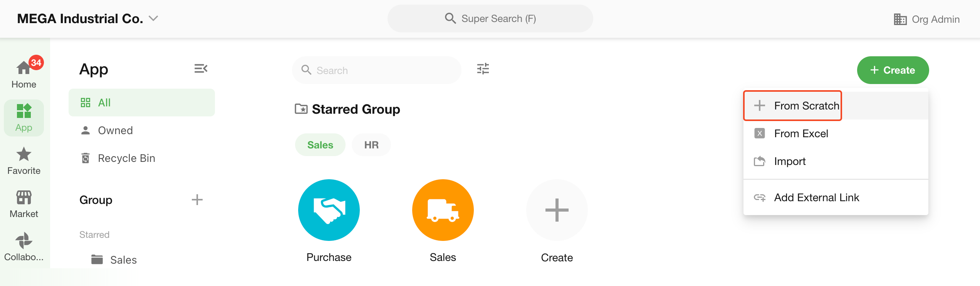Choose From Excel in the create menu
Screen dimensions: 980x286
(x=801, y=133)
